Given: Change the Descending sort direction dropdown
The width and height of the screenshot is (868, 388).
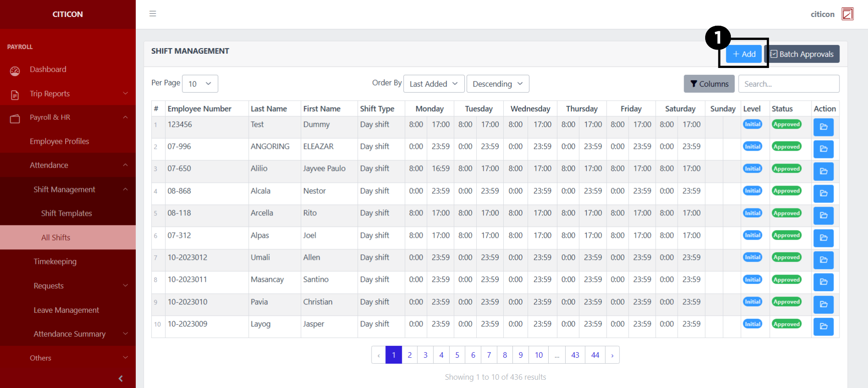Looking at the screenshot, I should click(497, 84).
